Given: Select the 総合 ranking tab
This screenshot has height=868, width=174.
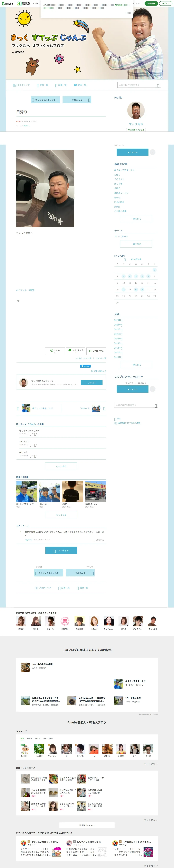Looking at the screenshot, I should (x=22, y=738).
